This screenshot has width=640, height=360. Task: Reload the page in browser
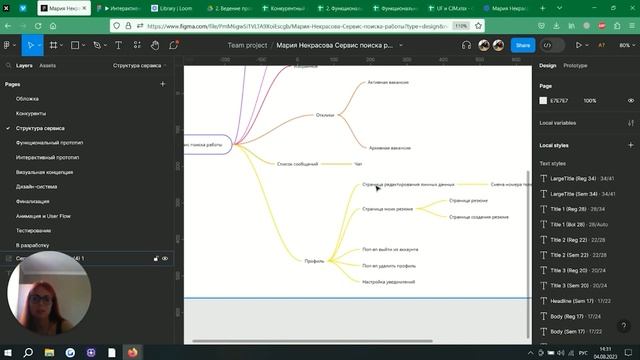pos(38,26)
